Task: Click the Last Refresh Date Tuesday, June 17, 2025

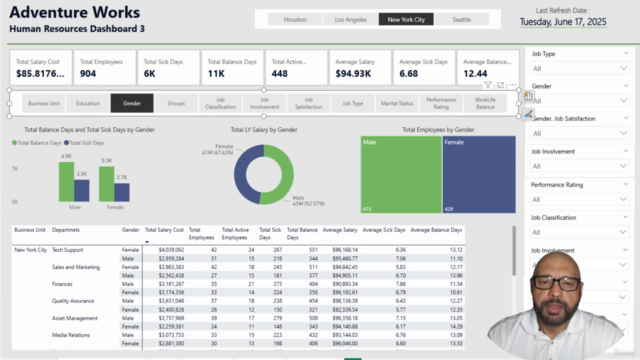Action: click(x=563, y=22)
